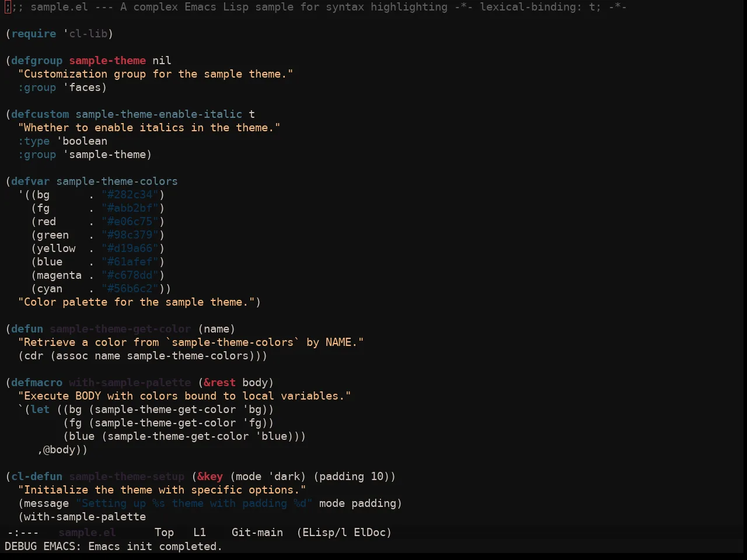747x560 pixels.
Task: Click the 'red' key in the color alist
Action: (x=47, y=222)
